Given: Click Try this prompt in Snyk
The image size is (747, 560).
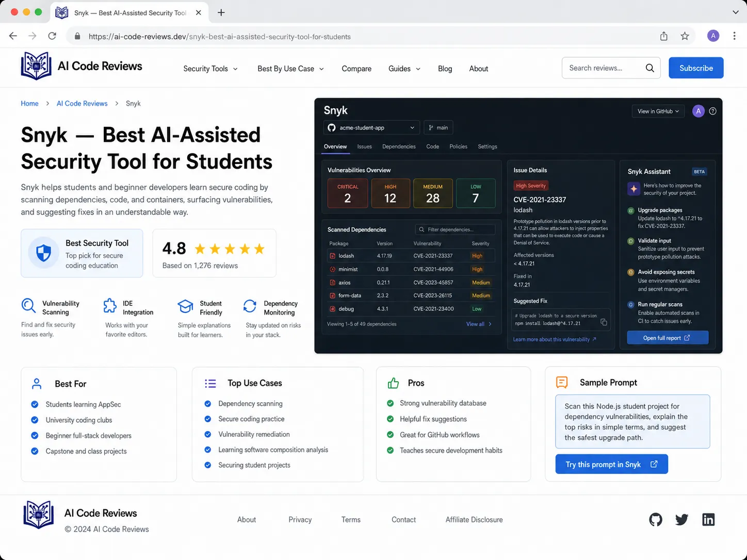Looking at the screenshot, I should pos(611,464).
